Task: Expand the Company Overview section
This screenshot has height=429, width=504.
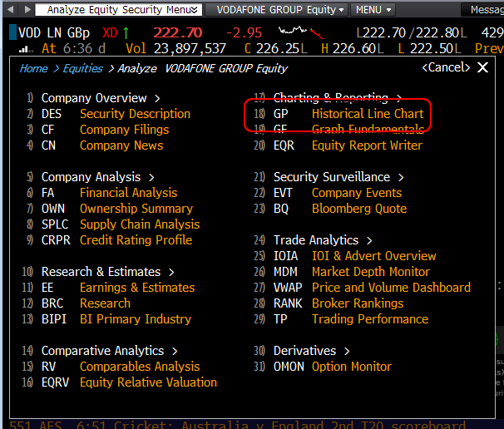Action: (101, 98)
